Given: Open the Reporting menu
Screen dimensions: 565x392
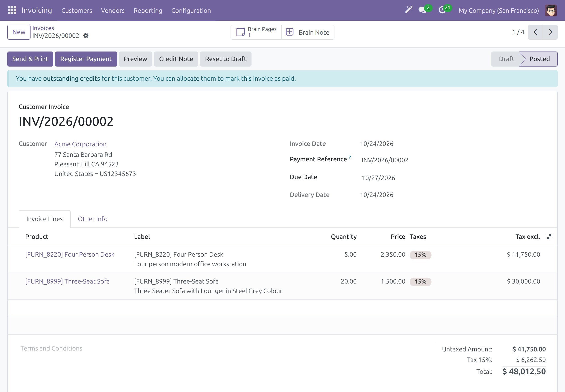Looking at the screenshot, I should click(x=148, y=10).
